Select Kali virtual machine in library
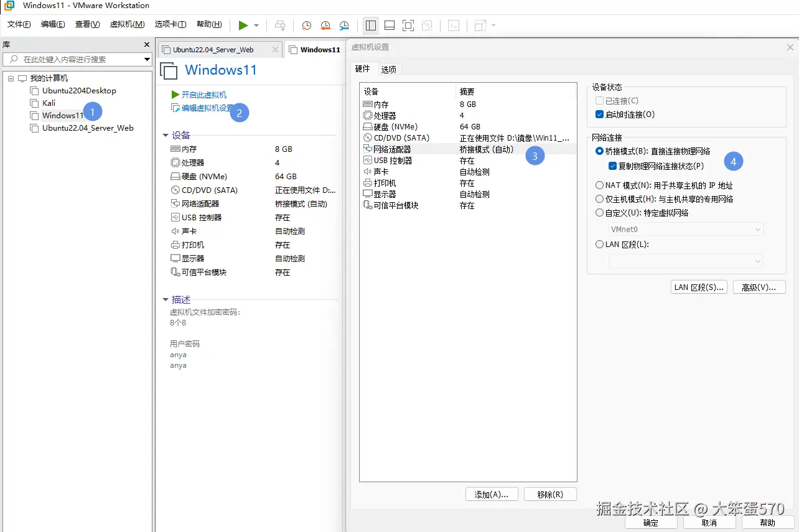The image size is (799, 532). [x=49, y=103]
